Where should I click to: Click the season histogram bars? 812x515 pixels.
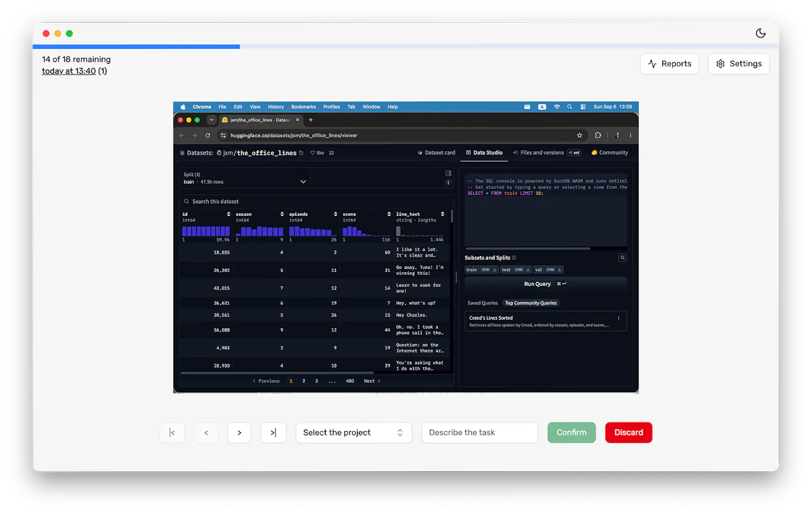[259, 231]
